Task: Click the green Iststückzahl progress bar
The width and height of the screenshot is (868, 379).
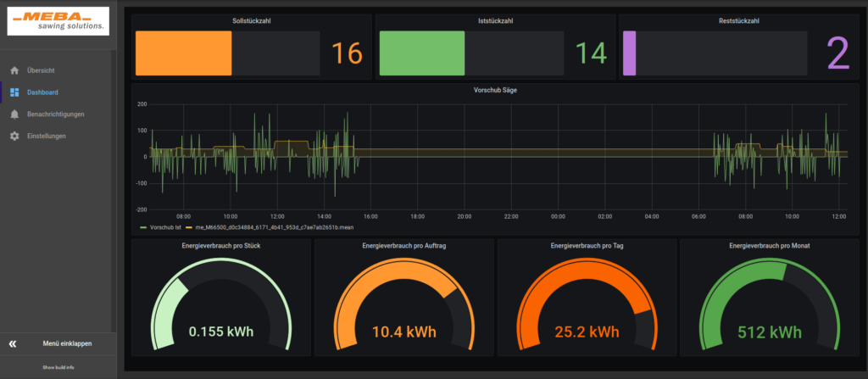Action: click(x=422, y=53)
